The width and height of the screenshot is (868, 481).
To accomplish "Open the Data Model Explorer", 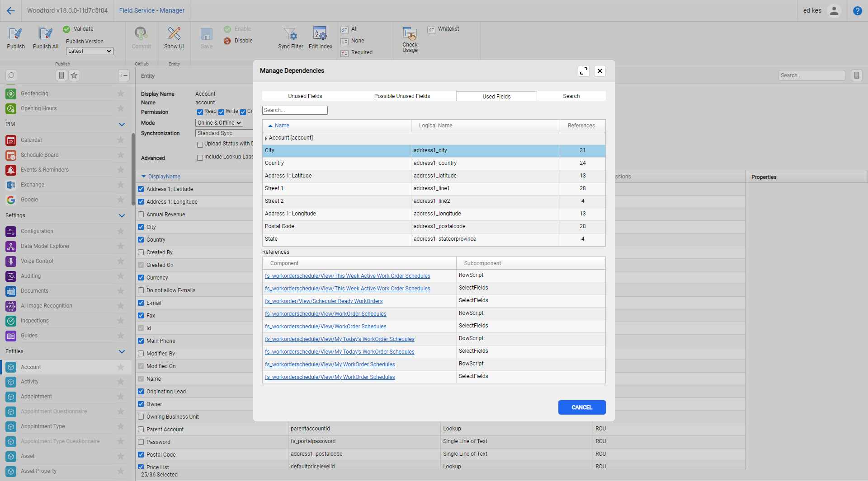I will pos(45,246).
